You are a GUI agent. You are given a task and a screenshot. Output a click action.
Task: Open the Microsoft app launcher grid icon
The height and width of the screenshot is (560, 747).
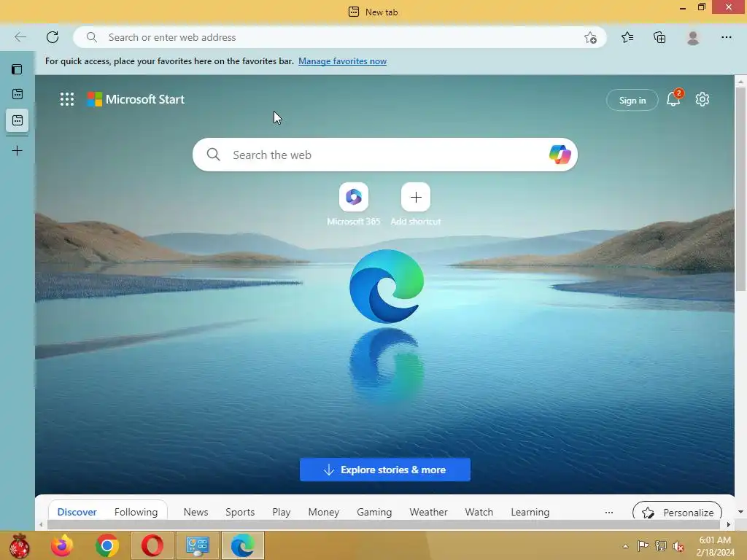[67, 99]
